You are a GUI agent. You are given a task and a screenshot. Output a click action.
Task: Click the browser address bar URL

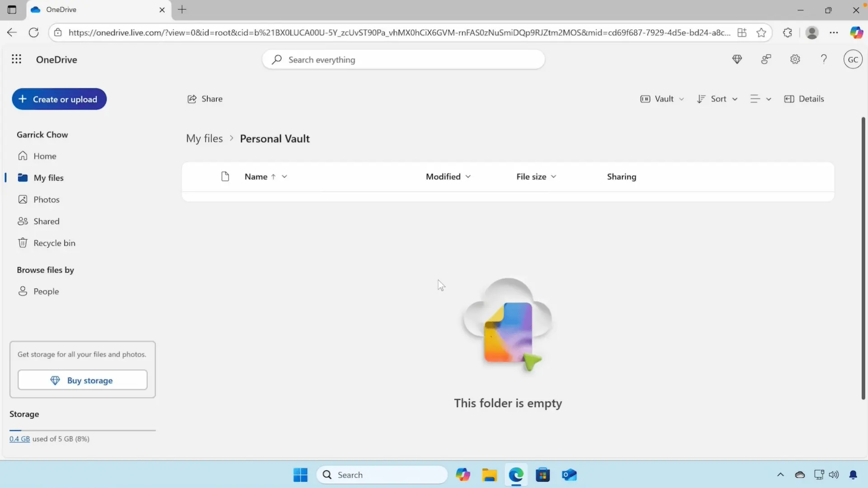click(399, 33)
